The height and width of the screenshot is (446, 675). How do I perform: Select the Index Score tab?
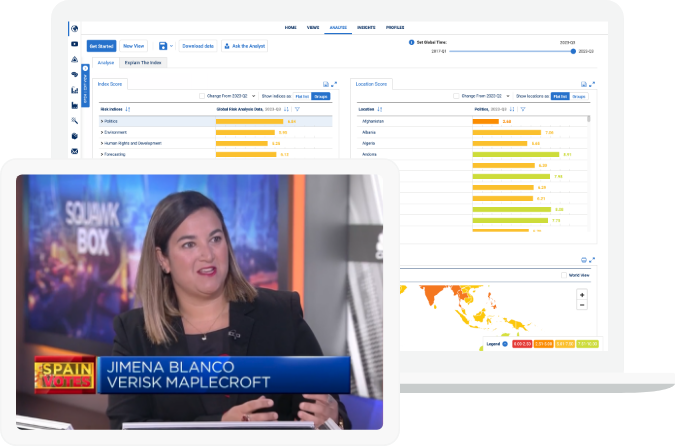point(110,84)
